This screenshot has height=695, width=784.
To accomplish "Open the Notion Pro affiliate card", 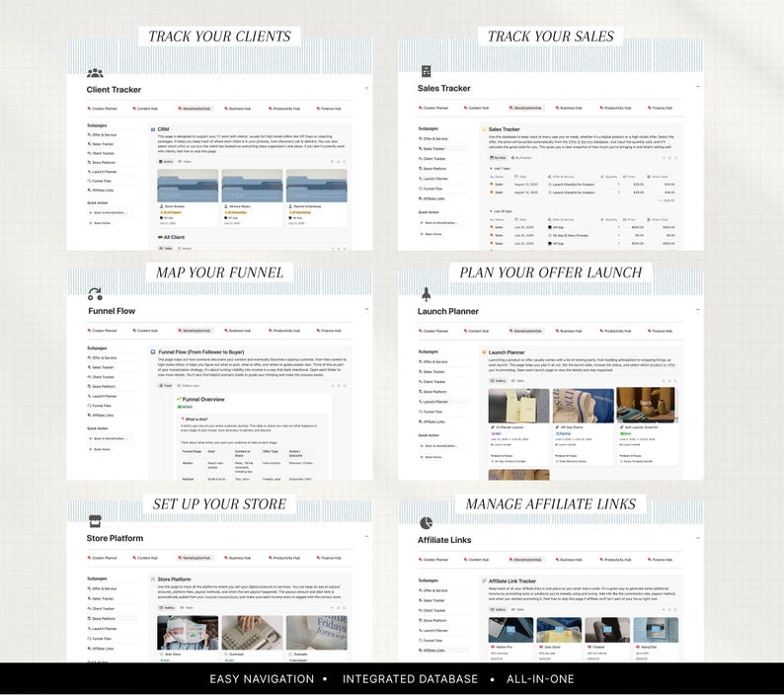I will pos(510,639).
